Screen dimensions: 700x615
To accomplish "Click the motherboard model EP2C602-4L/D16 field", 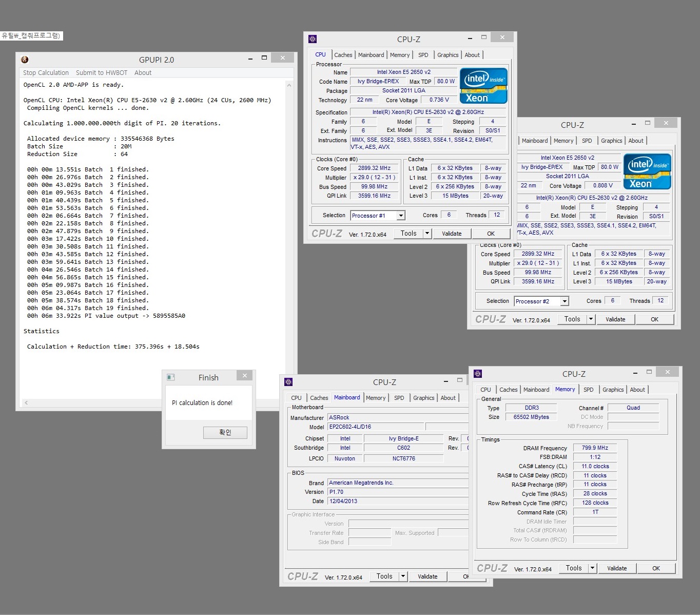I will (x=376, y=427).
